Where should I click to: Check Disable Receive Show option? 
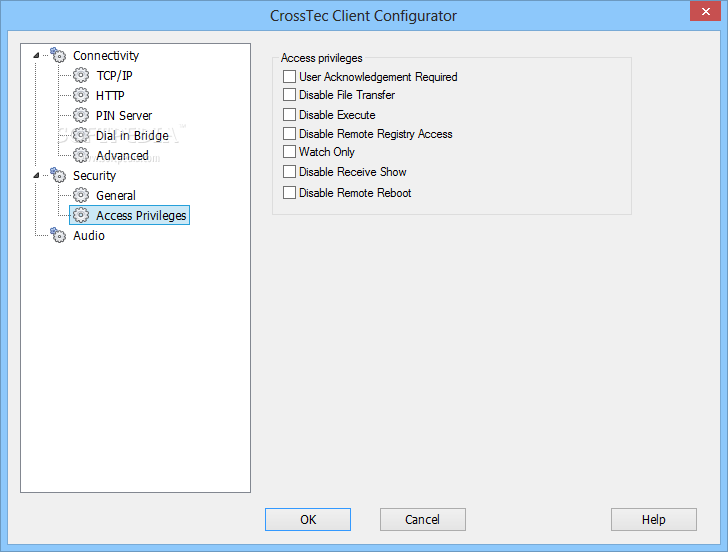coord(289,172)
